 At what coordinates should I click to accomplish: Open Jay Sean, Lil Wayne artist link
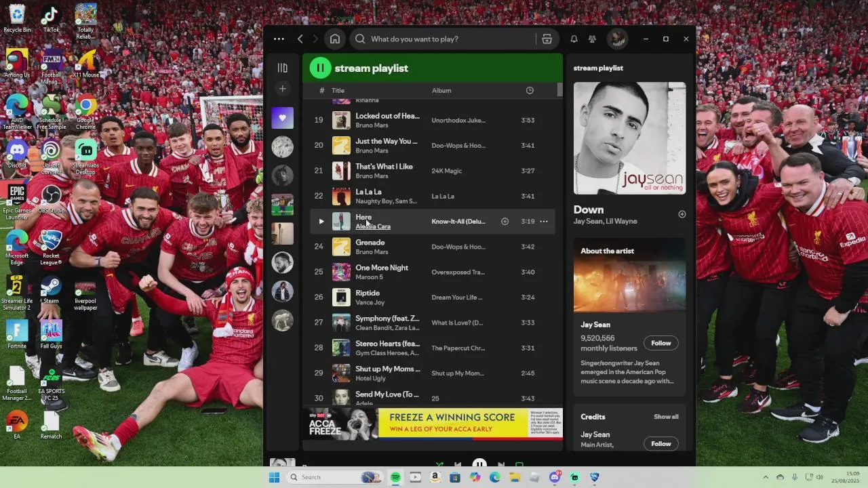pos(605,222)
